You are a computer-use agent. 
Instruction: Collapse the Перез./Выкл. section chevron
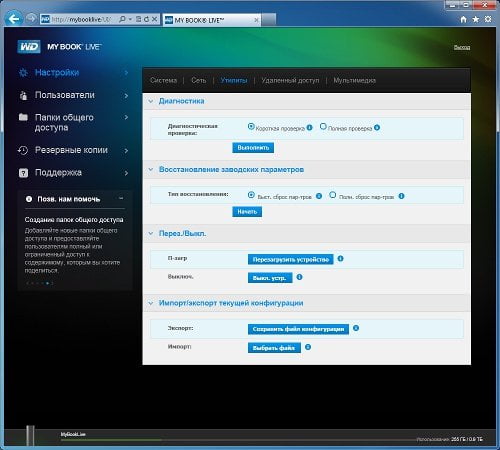tap(151, 234)
